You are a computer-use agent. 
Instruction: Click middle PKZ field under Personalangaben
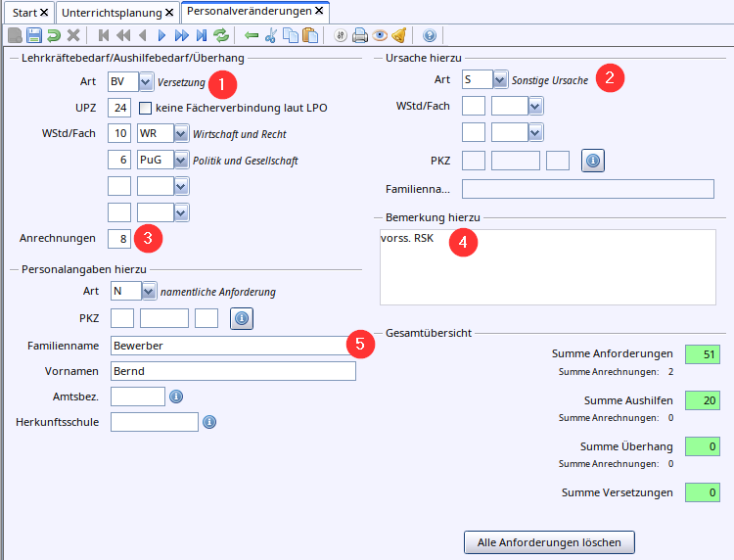(164, 318)
